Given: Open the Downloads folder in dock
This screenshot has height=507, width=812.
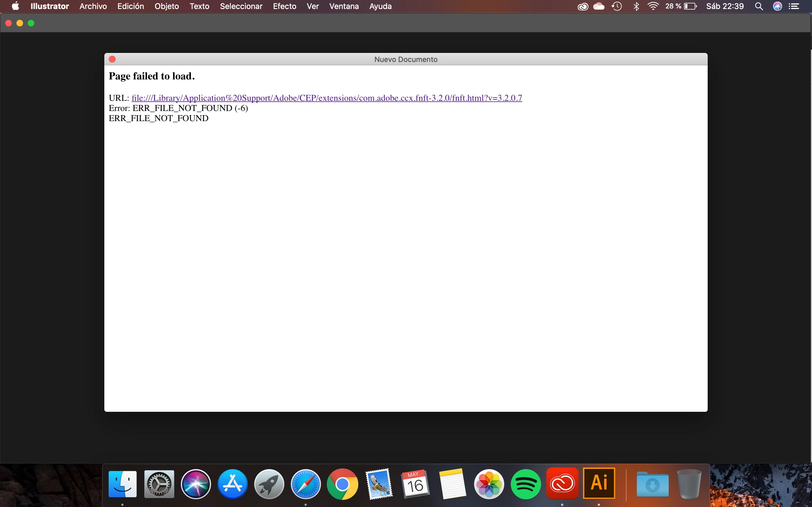Looking at the screenshot, I should [x=652, y=484].
